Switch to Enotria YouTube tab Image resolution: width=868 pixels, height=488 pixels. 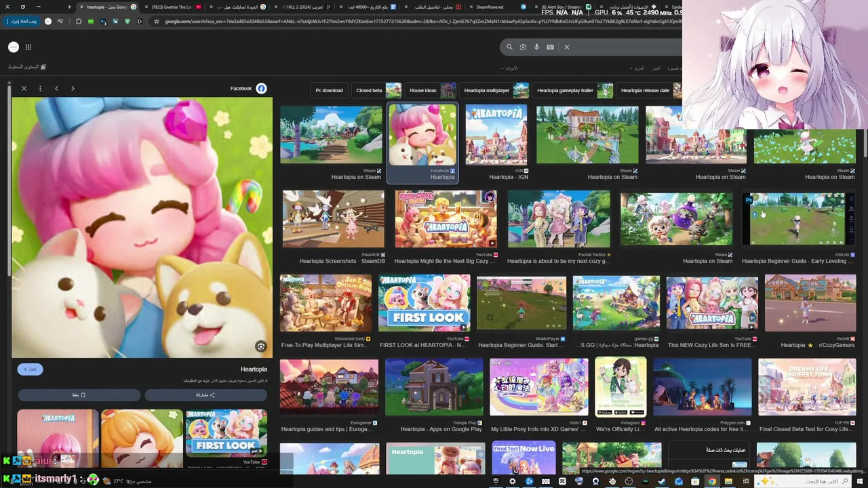coord(173,7)
